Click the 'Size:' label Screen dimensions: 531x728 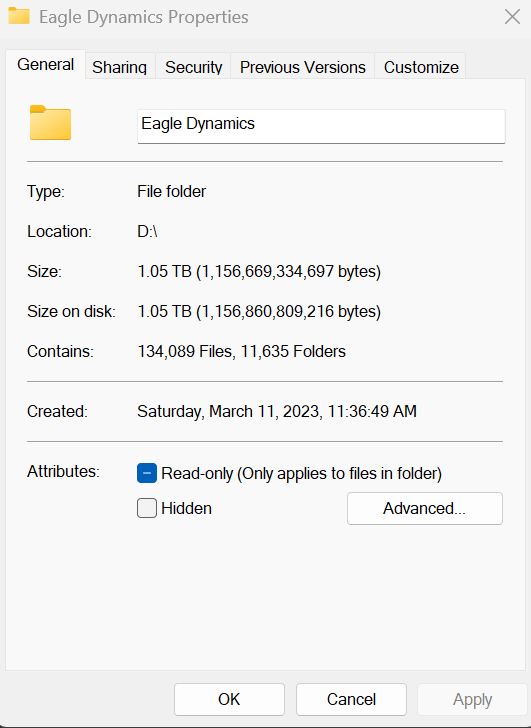pos(44,272)
